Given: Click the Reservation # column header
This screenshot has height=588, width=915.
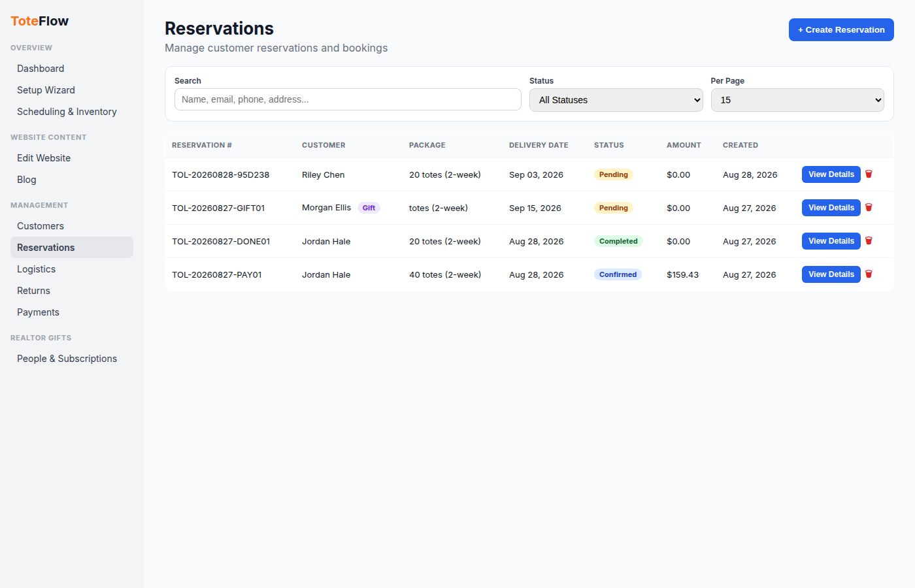Looking at the screenshot, I should (202, 145).
